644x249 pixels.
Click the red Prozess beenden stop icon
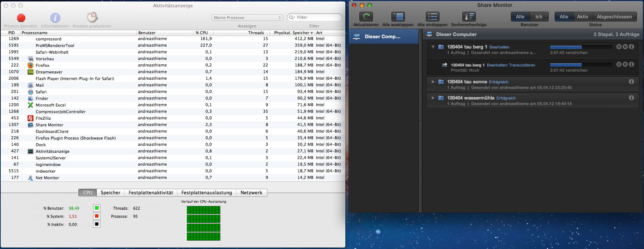coord(21,18)
